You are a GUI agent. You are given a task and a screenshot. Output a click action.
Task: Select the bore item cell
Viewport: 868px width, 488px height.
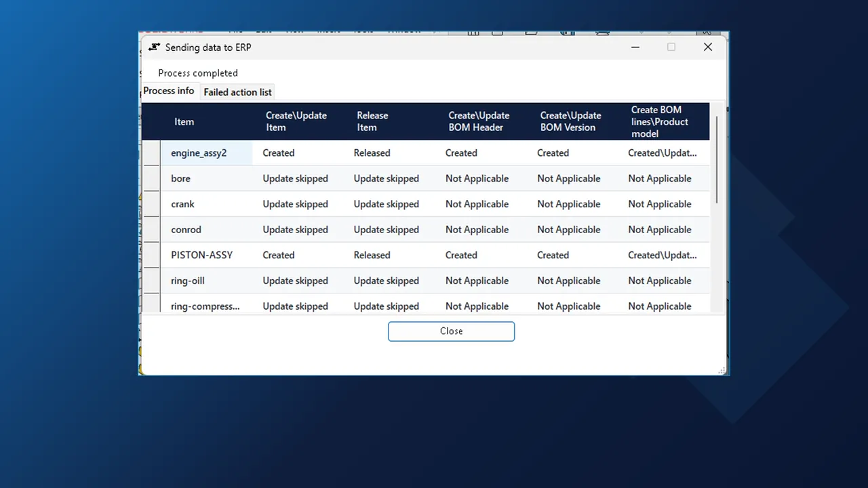pos(206,179)
